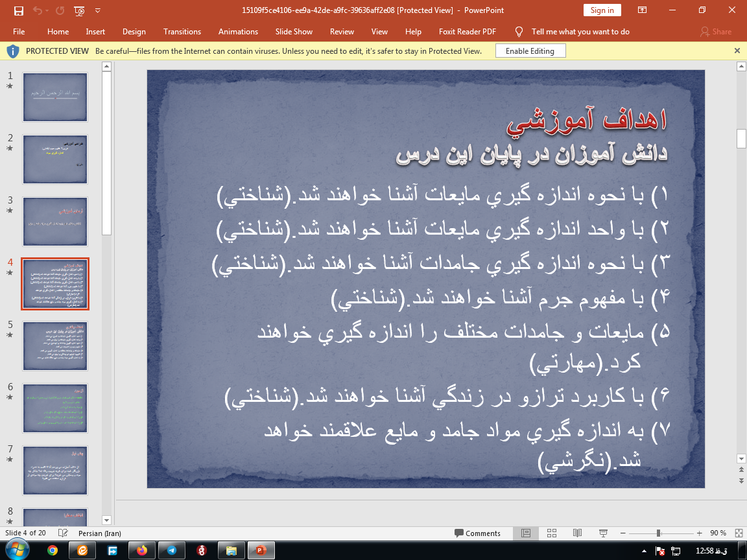Start slideshow from the Quick Access toolbar
Viewport: 747px width, 560px height.
pyautogui.click(x=78, y=10)
